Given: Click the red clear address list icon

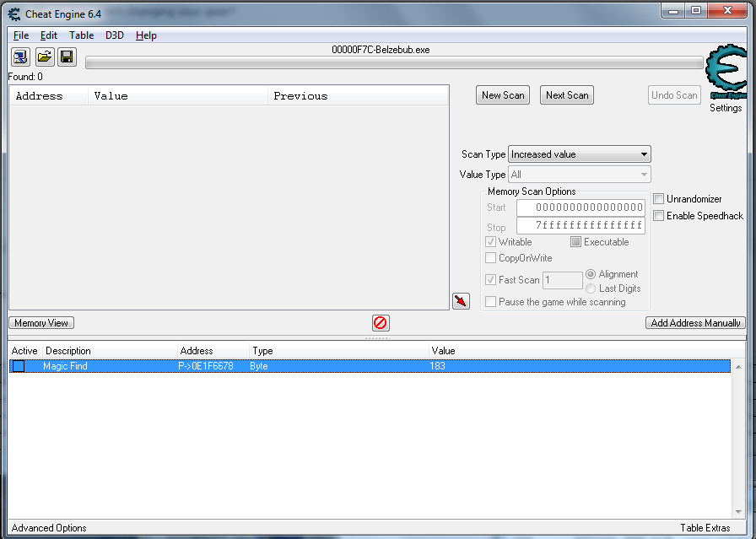Looking at the screenshot, I should [381, 322].
